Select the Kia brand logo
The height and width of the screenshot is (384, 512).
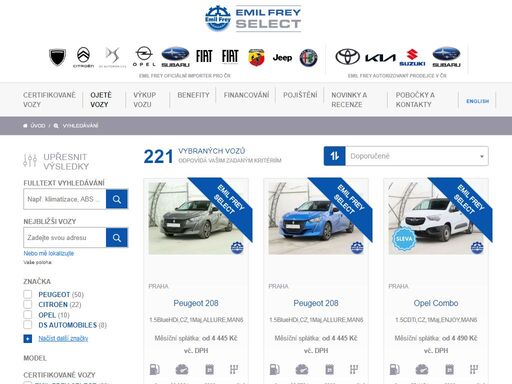(380, 58)
